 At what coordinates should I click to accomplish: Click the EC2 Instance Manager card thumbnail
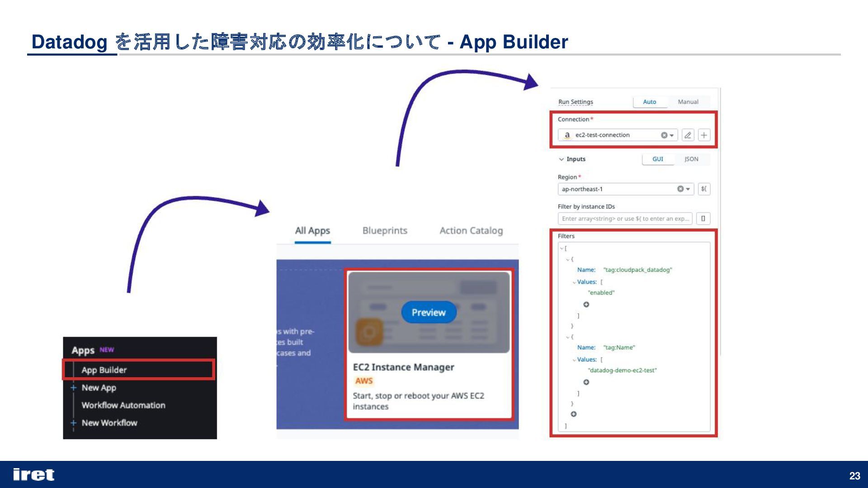point(429,312)
